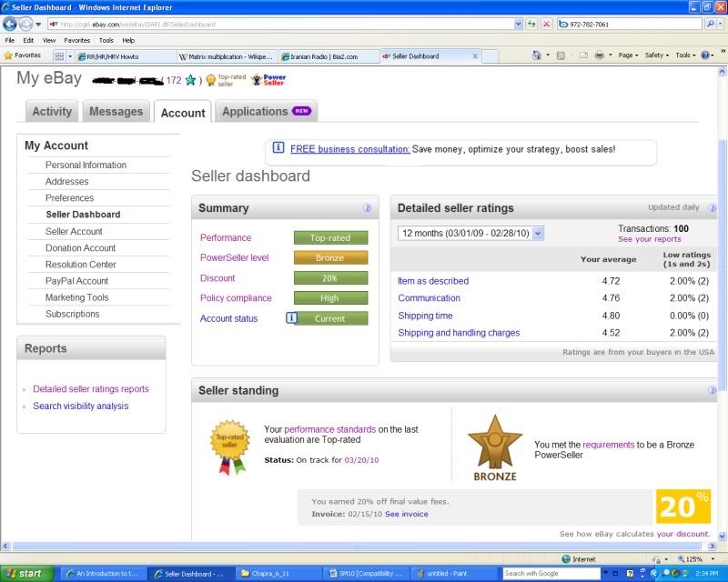Close the Seller Dashboard browser tab
728x582 pixels.
(x=475, y=56)
